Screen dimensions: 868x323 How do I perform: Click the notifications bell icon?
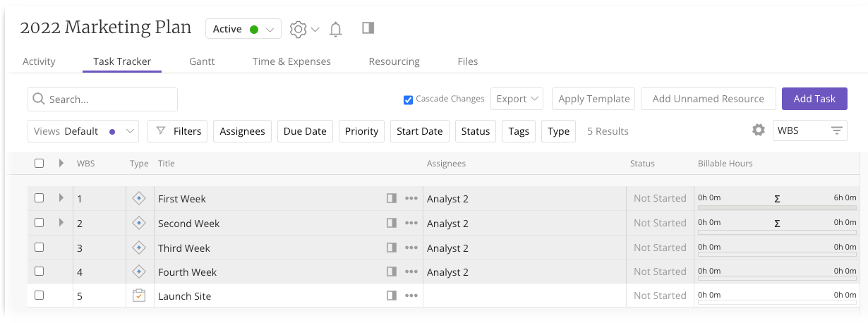[336, 29]
